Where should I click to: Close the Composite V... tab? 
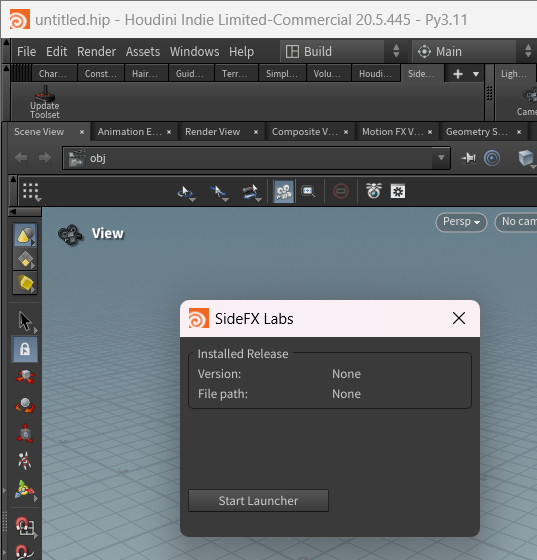(x=346, y=132)
